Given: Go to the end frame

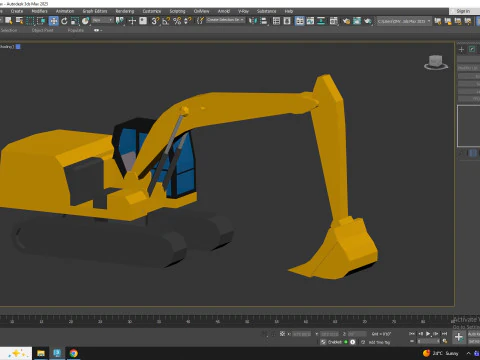Looking at the screenshot, I should click(x=444, y=333).
